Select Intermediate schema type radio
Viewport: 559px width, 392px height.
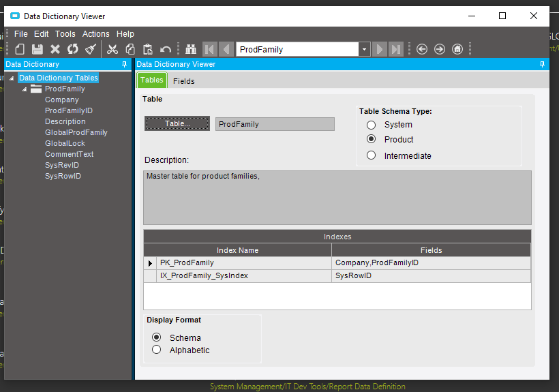coord(371,155)
